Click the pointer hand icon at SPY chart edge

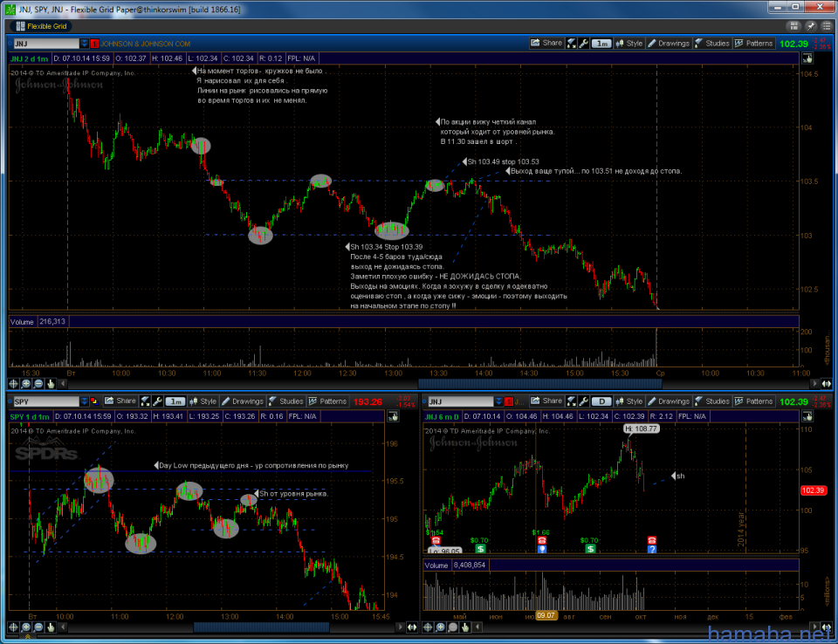pos(393,416)
